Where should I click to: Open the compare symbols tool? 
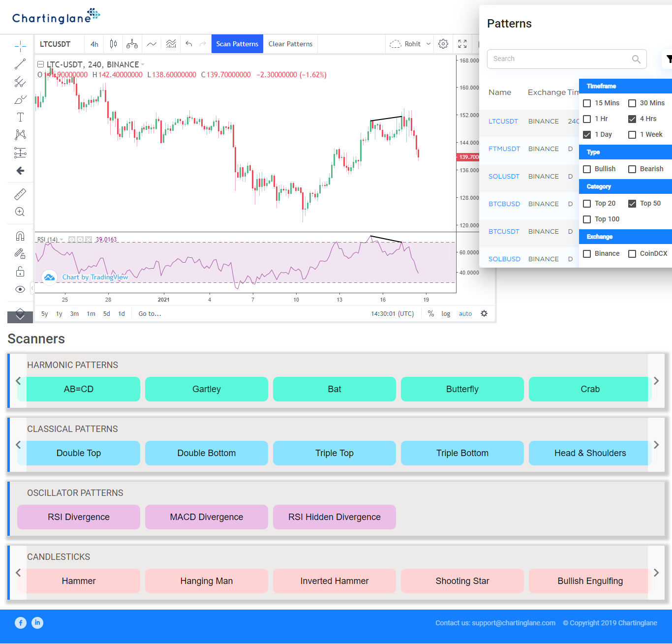point(132,44)
